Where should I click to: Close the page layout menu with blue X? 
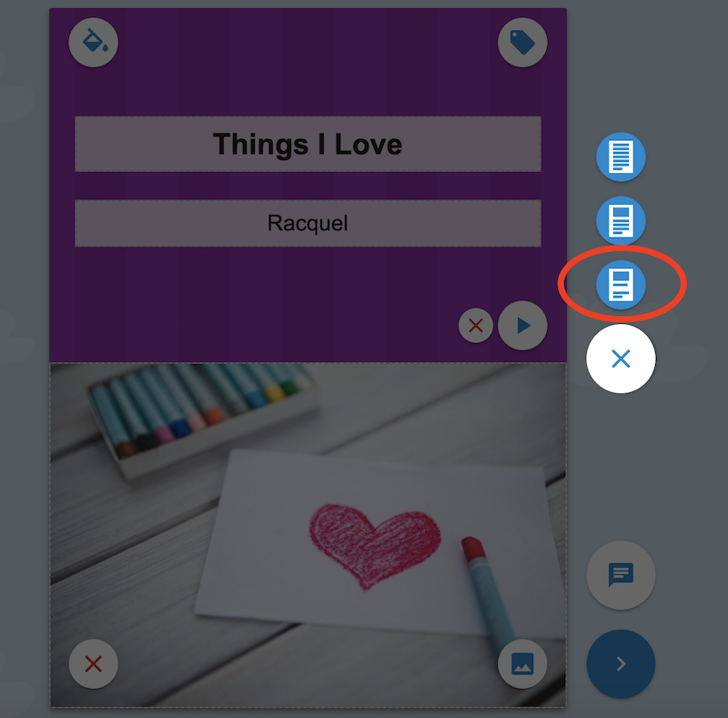621,359
